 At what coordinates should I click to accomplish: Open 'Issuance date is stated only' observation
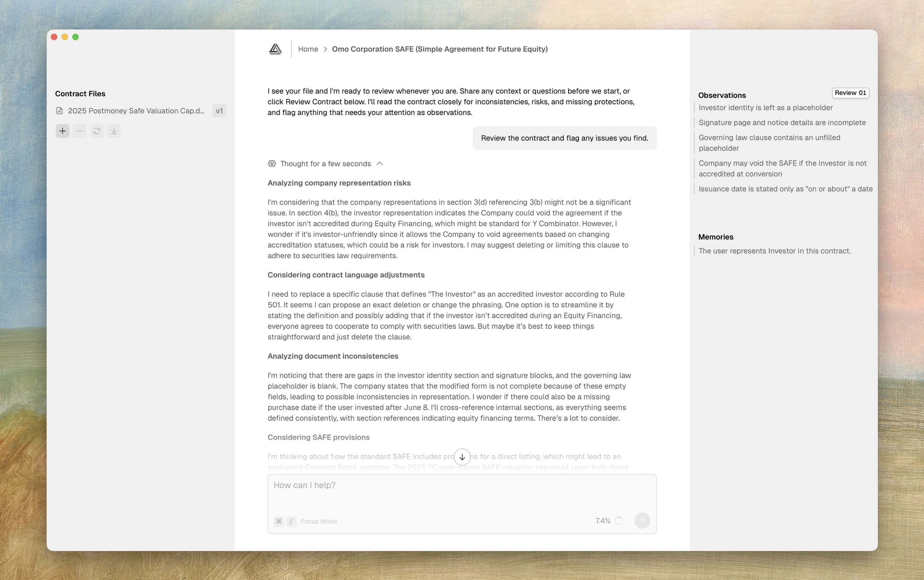tap(785, 189)
